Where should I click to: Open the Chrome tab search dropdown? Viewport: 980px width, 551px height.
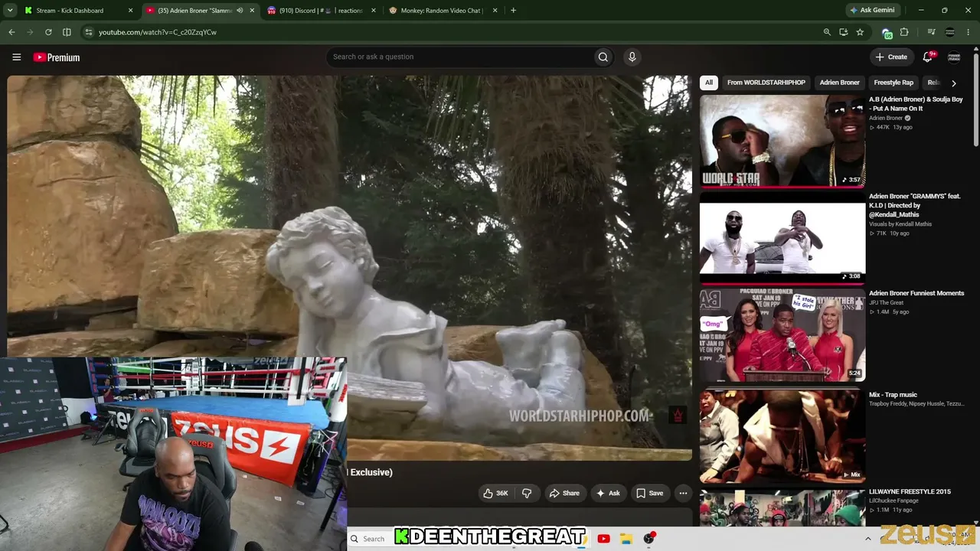[x=9, y=11]
